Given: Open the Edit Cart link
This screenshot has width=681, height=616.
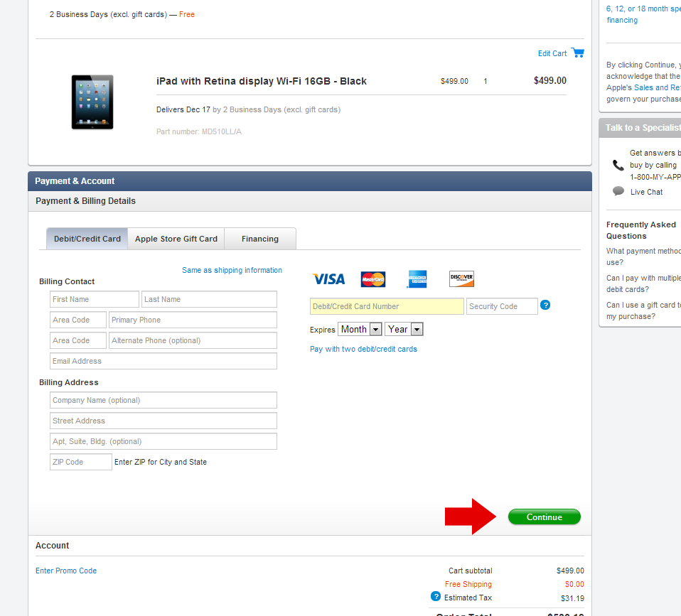Looking at the screenshot, I should pyautogui.click(x=552, y=53).
